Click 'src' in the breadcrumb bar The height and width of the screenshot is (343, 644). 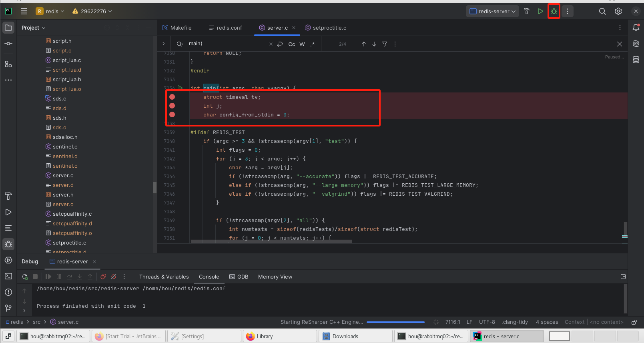point(37,322)
